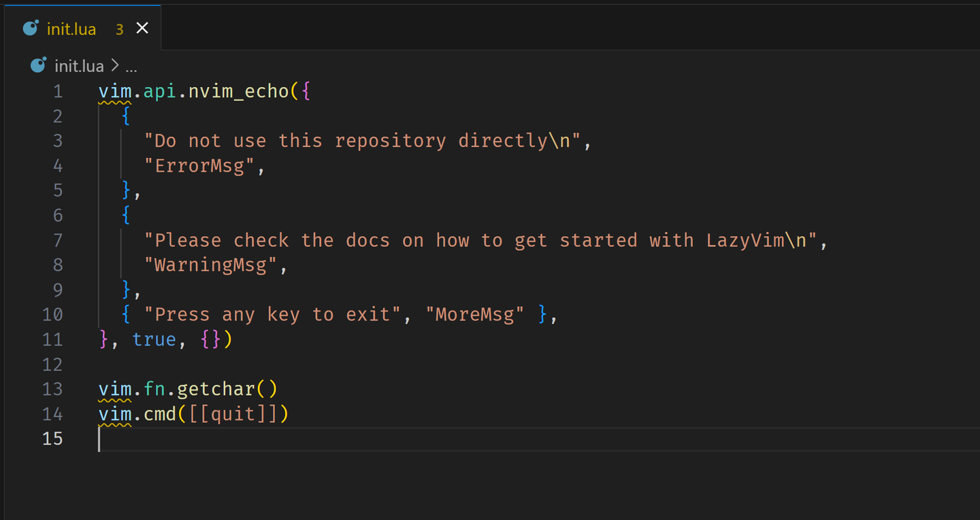Click line number 6 in the gutter
Image resolution: width=980 pixels, height=520 pixels.
click(57, 215)
